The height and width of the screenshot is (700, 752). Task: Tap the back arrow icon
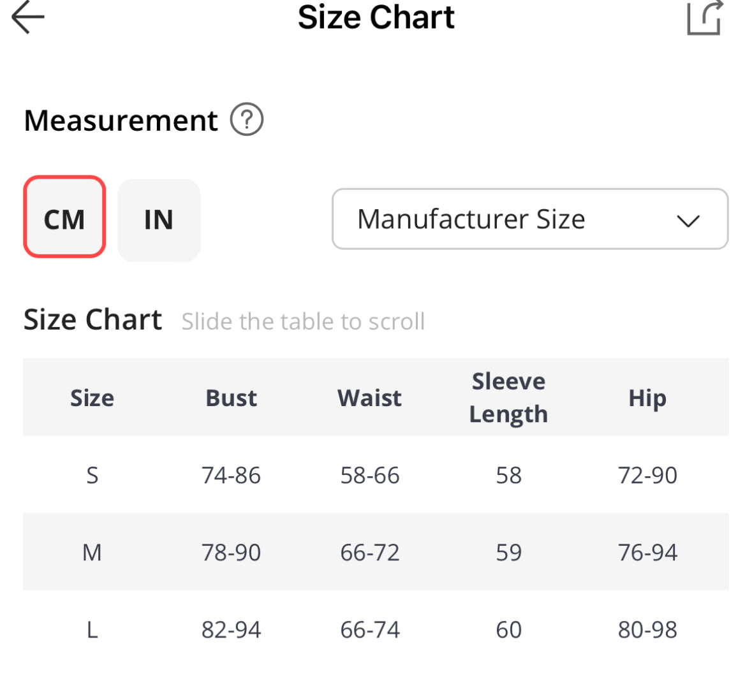(28, 17)
